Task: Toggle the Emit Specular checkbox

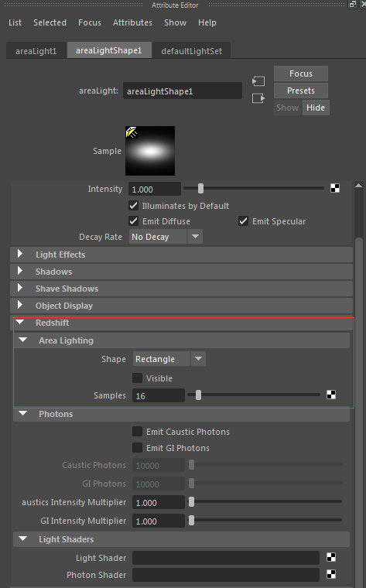Action: pos(243,220)
